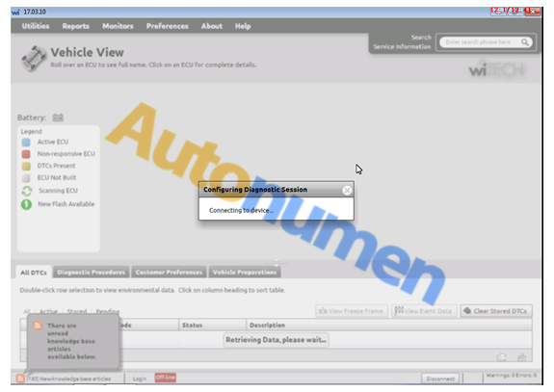
Task: Click the Warnings and Errors counter
Action: point(511,376)
